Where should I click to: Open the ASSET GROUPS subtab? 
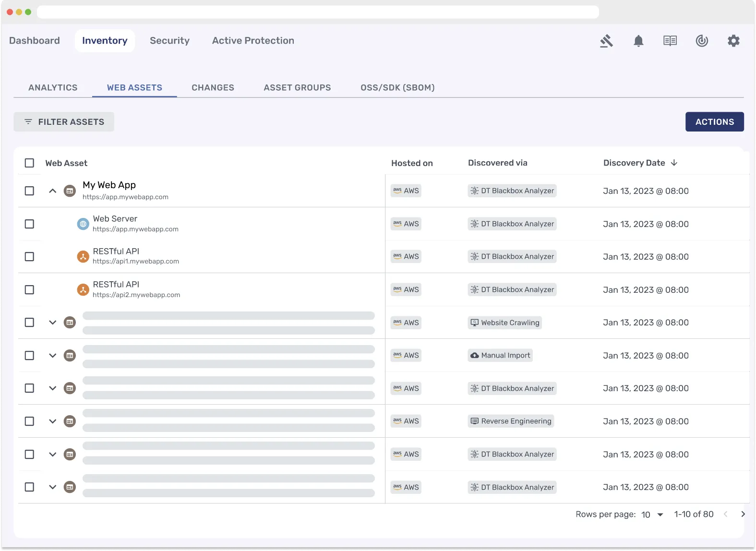[x=297, y=88]
